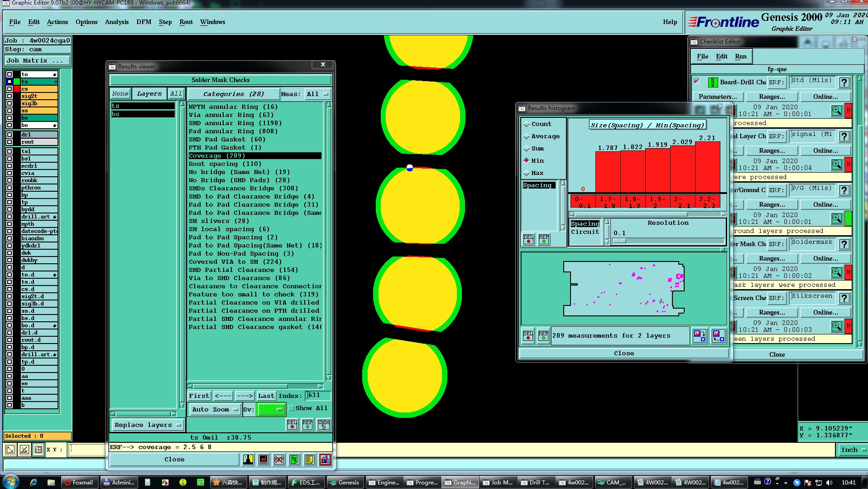The height and width of the screenshot is (489, 868).
Task: Click DEL icon left of measurements text
Action: tap(528, 336)
